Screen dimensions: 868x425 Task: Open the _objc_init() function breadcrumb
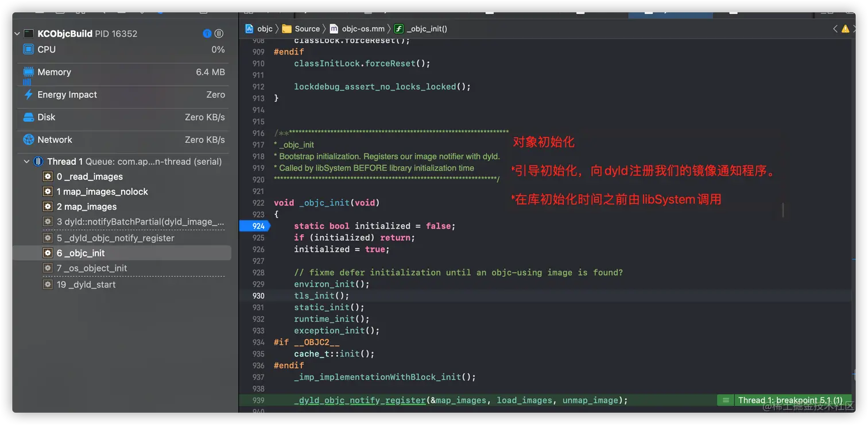click(x=421, y=29)
